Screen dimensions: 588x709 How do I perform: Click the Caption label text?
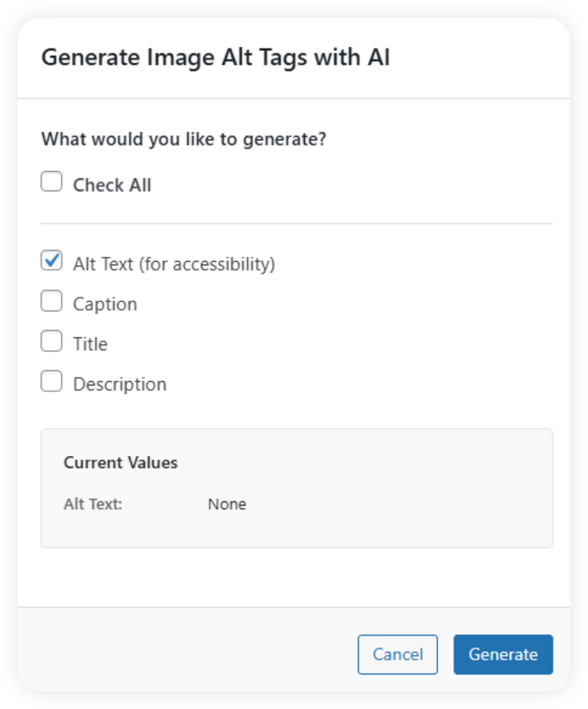point(104,303)
